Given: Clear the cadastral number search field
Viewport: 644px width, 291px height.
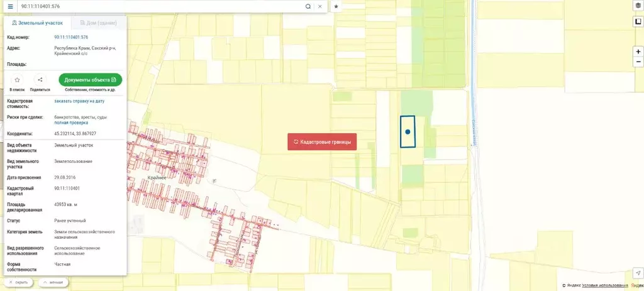Looking at the screenshot, I should 320,6.
